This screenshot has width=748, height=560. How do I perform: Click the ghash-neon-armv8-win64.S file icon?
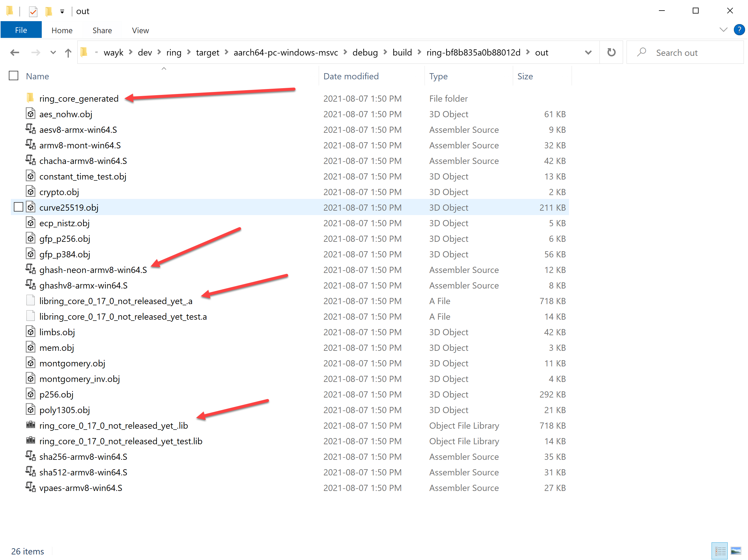point(31,269)
